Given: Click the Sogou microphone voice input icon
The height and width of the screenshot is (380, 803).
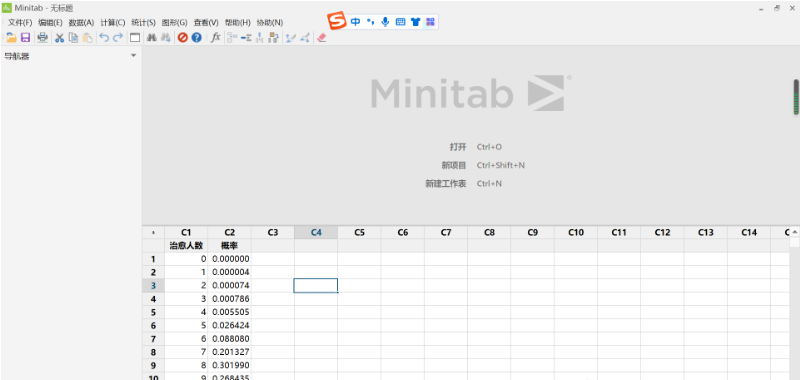Looking at the screenshot, I should pyautogui.click(x=386, y=22).
